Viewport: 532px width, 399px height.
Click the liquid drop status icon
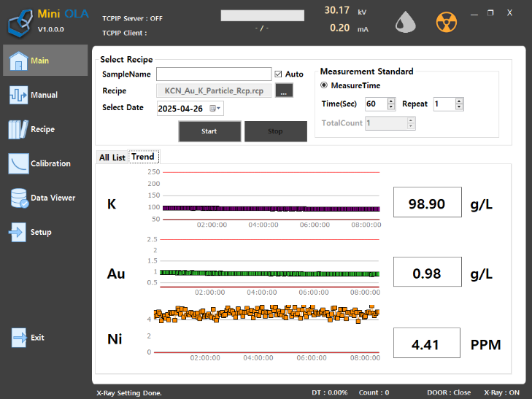(x=406, y=23)
